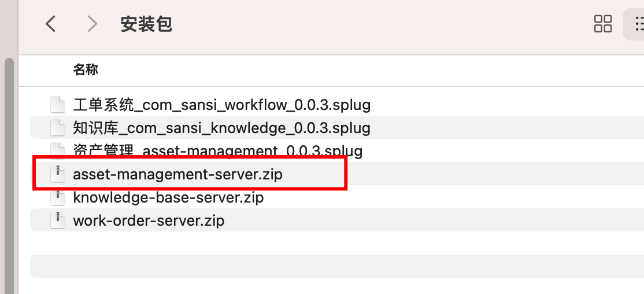The image size is (644, 294).
Task: Select knowledge-base-server.zip file name
Action: coord(168,198)
